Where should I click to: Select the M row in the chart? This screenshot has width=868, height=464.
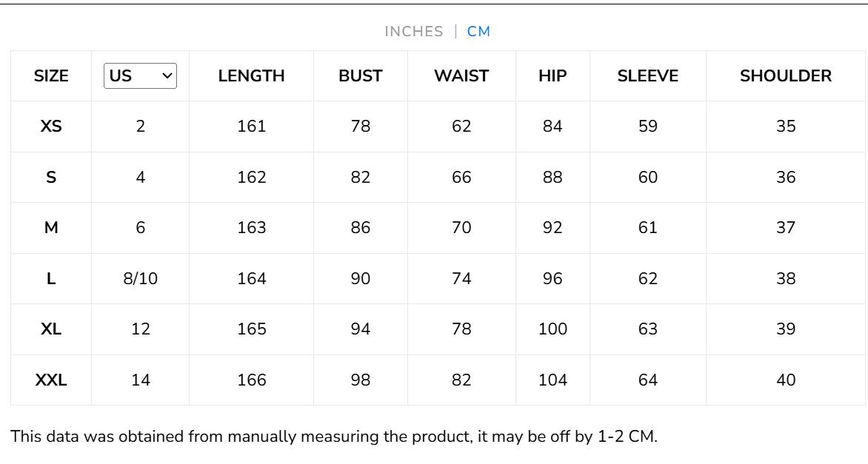pyautogui.click(x=51, y=228)
